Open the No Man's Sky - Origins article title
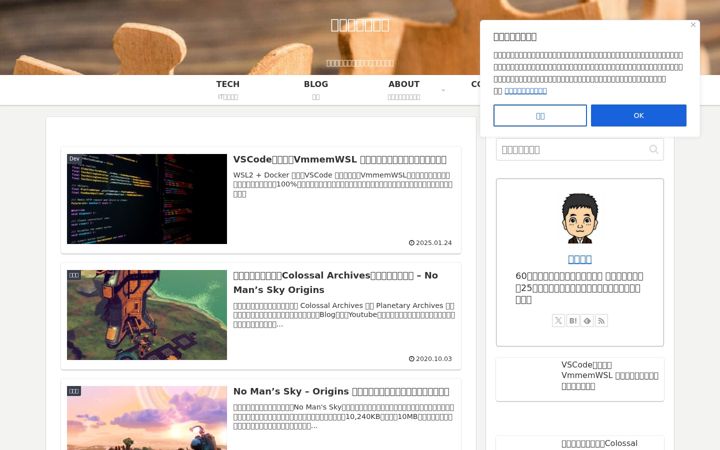Viewport: 720px width, 450px height. pos(341,391)
